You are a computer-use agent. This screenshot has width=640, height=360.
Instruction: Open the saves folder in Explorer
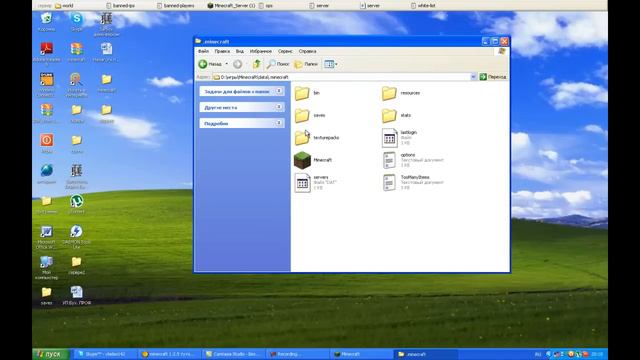(x=310, y=116)
